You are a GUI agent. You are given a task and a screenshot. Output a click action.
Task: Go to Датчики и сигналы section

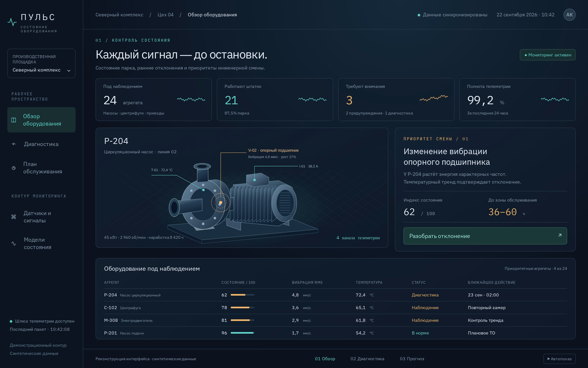(41, 217)
